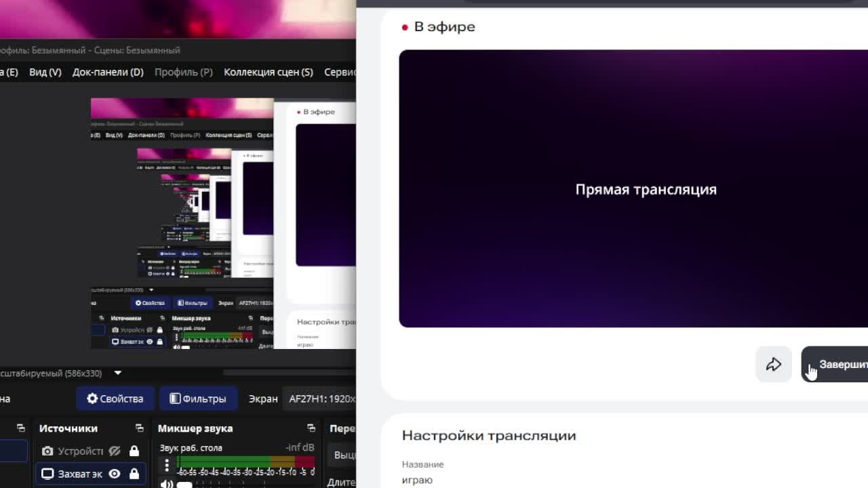Show the hidden Устройство source using its eye icon
The height and width of the screenshot is (488, 868).
click(x=115, y=451)
